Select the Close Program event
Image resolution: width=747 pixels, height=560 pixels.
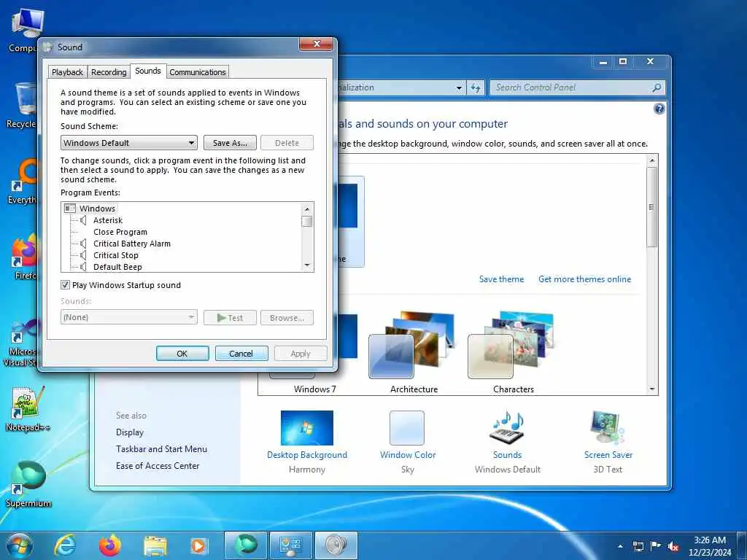120,232
